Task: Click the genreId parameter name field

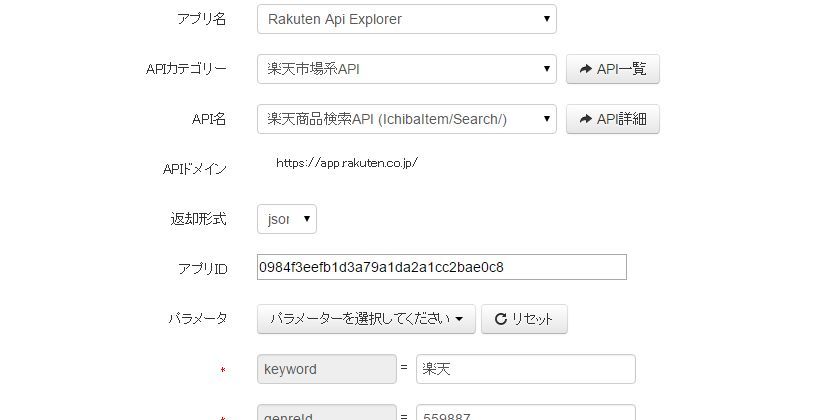Action: 327,413
